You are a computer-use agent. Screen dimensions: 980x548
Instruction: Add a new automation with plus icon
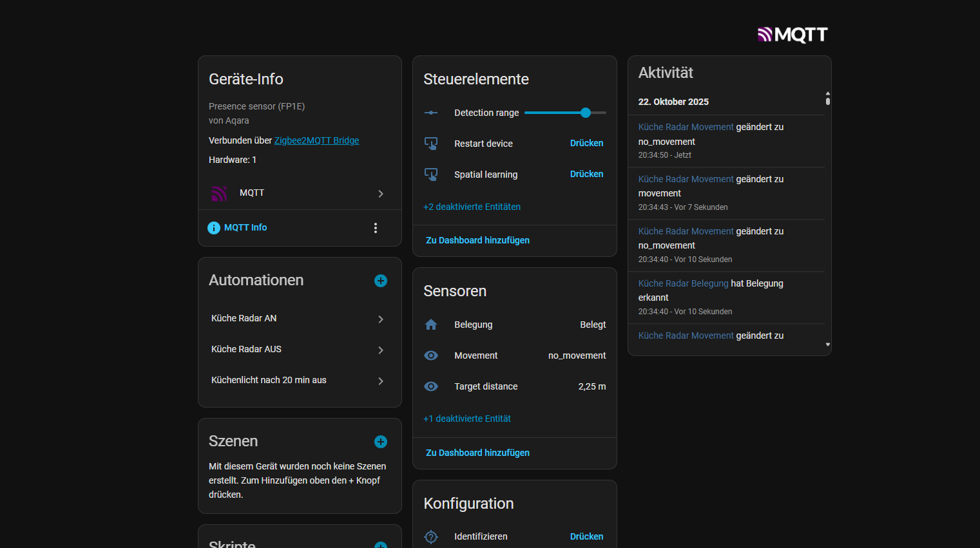coord(381,281)
